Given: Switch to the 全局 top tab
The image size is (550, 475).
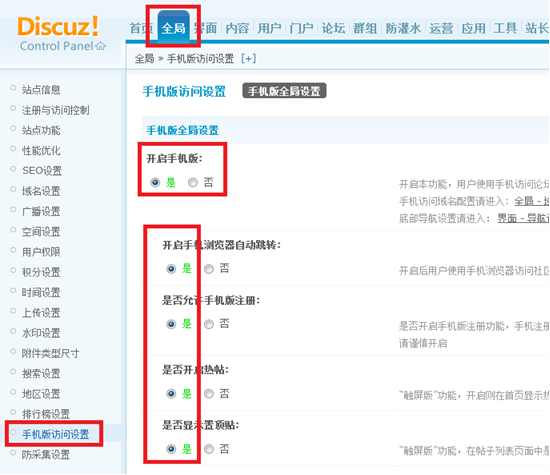Looking at the screenshot, I should (x=173, y=28).
